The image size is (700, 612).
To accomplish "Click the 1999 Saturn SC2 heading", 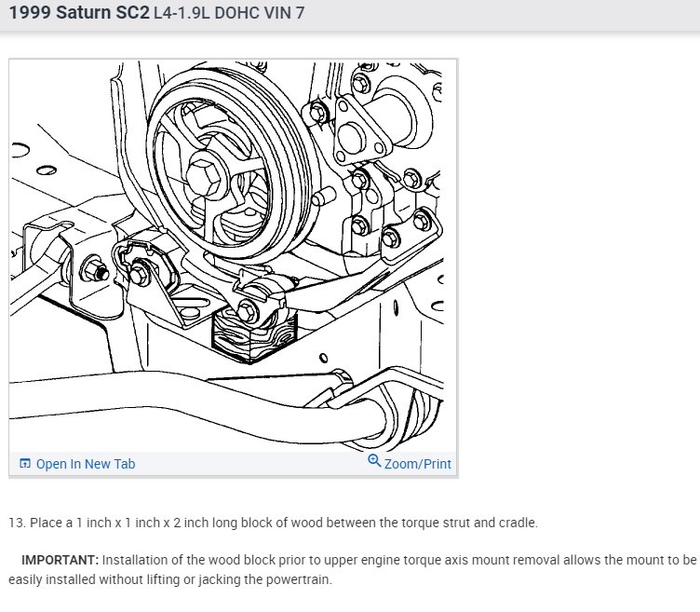I will pos(79,12).
